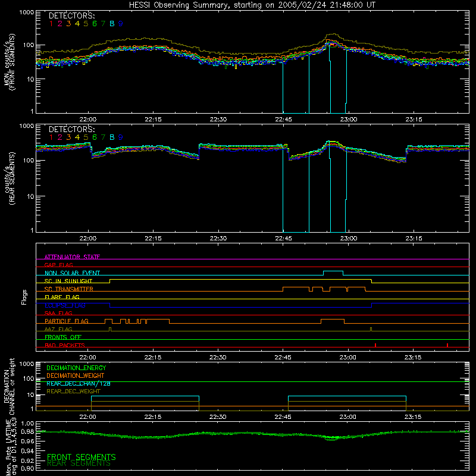Image resolution: width=476 pixels, height=476 pixels.
Task: Select red detector 1 in front segments legend
Action: [x=51, y=24]
